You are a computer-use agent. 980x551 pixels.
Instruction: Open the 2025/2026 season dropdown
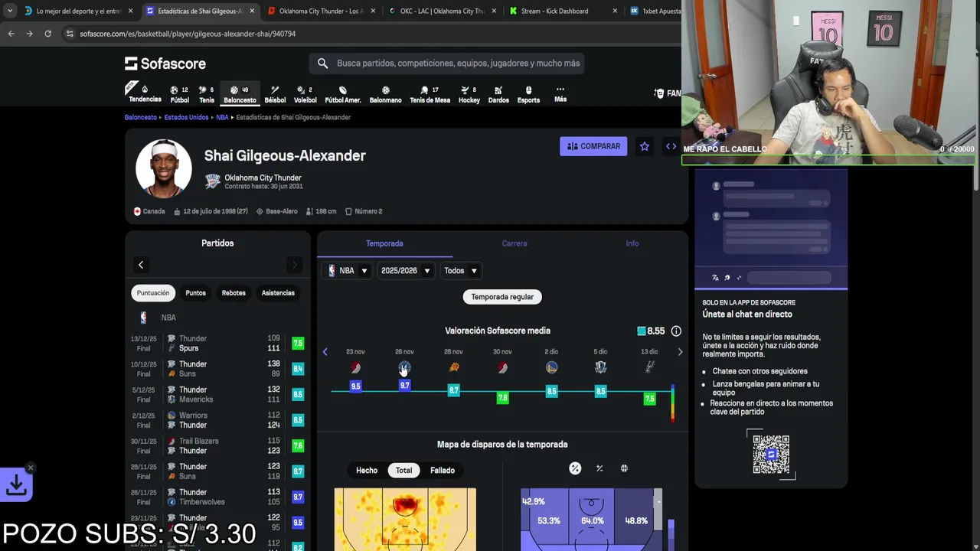(406, 271)
